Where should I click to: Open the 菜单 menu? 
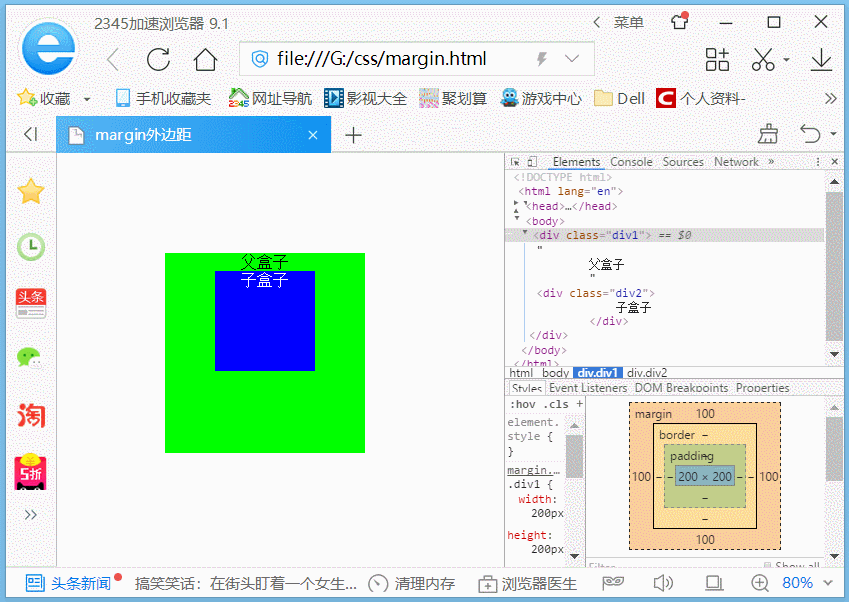[x=628, y=23]
